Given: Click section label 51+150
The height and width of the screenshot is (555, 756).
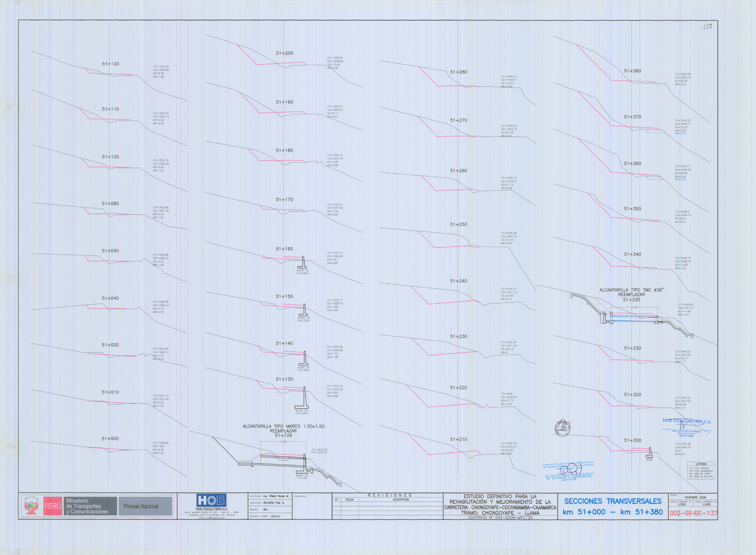Looking at the screenshot, I should click(x=284, y=297).
